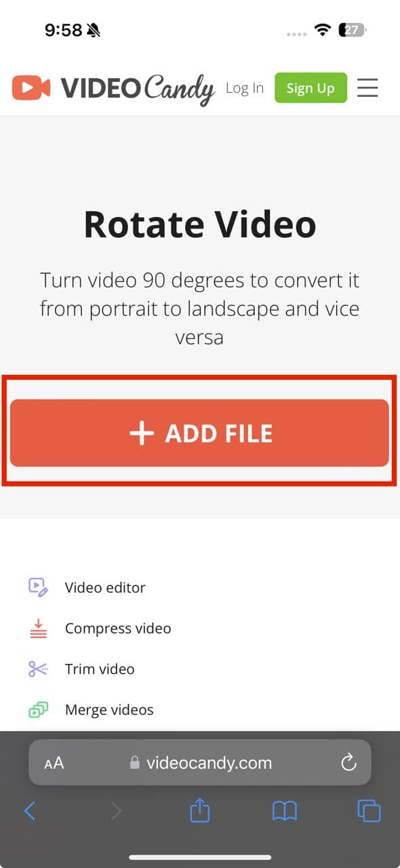
Task: Open the Compress video link
Action: coord(118,628)
